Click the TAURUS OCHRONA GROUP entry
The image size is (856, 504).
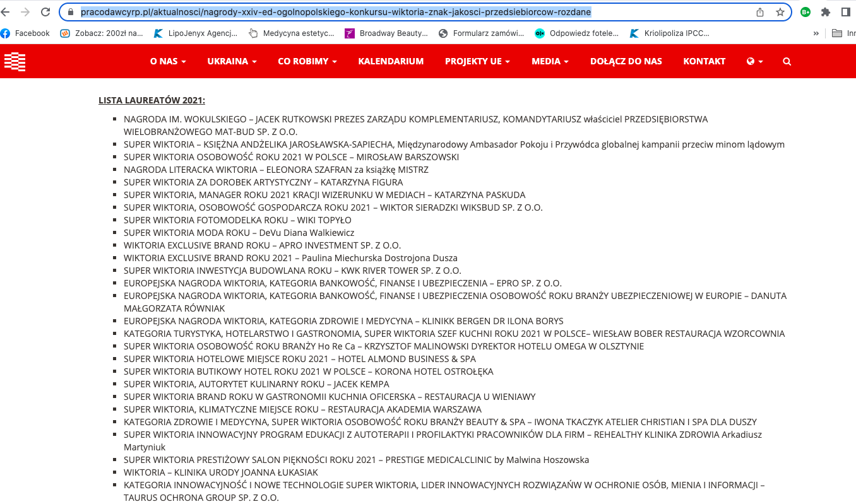(444, 491)
